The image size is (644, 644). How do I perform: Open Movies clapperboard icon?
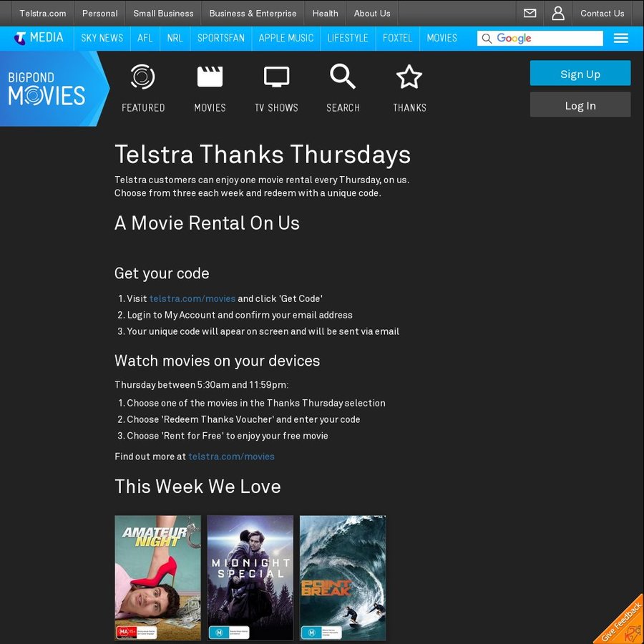point(210,77)
